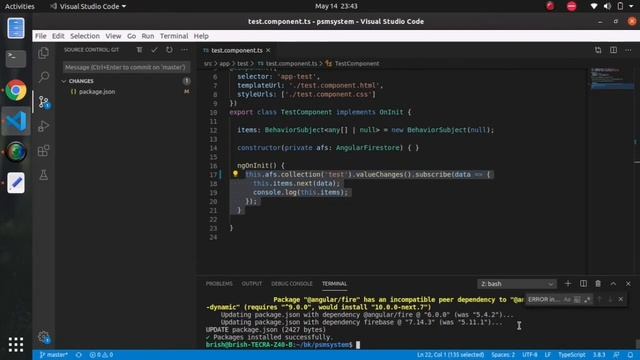Close the terminal find widget
Image resolution: width=640 pixels, height=360 pixels.
click(621, 300)
